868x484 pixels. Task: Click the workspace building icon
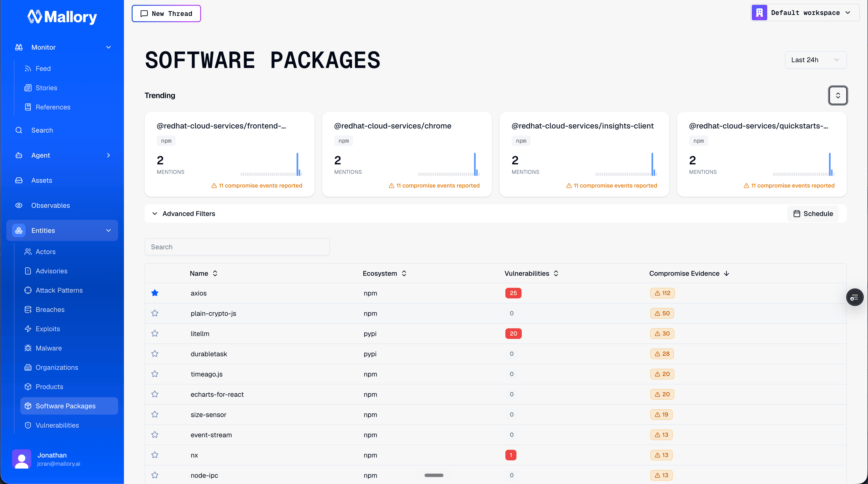[759, 13]
